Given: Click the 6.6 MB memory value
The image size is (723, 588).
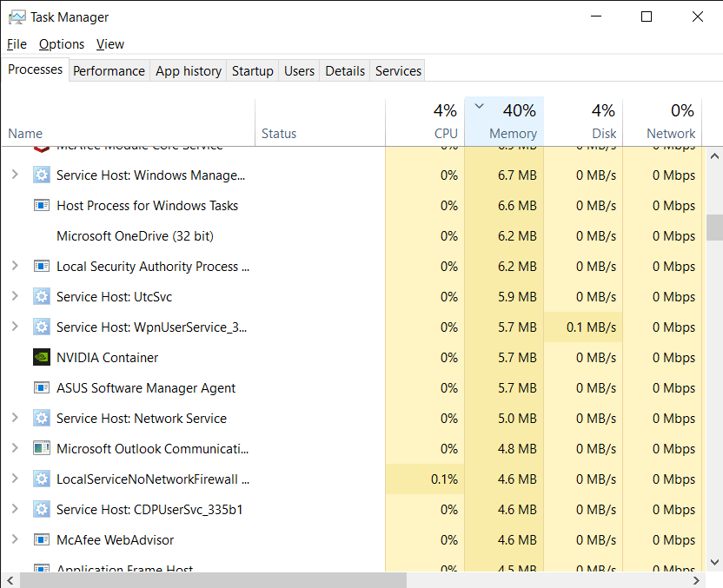Looking at the screenshot, I should (517, 206).
